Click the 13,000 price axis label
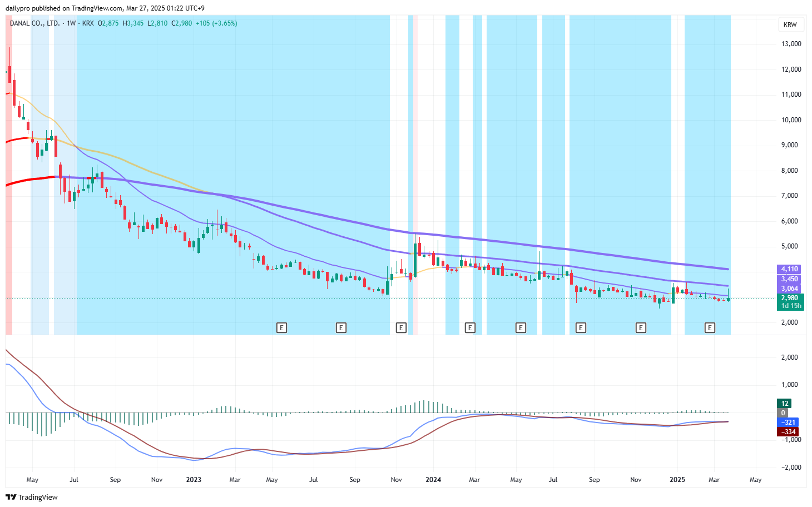 [791, 44]
